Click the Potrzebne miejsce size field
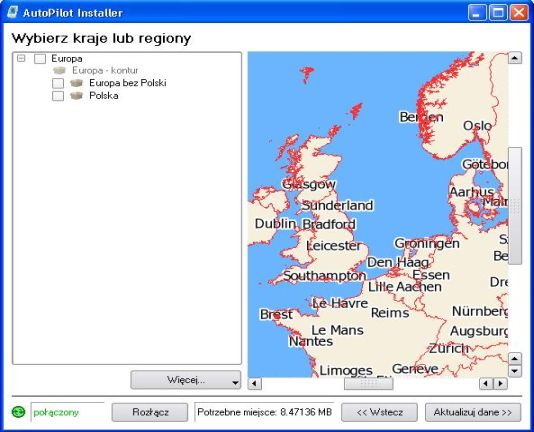Viewport: 534px width, 432px height. tap(264, 412)
